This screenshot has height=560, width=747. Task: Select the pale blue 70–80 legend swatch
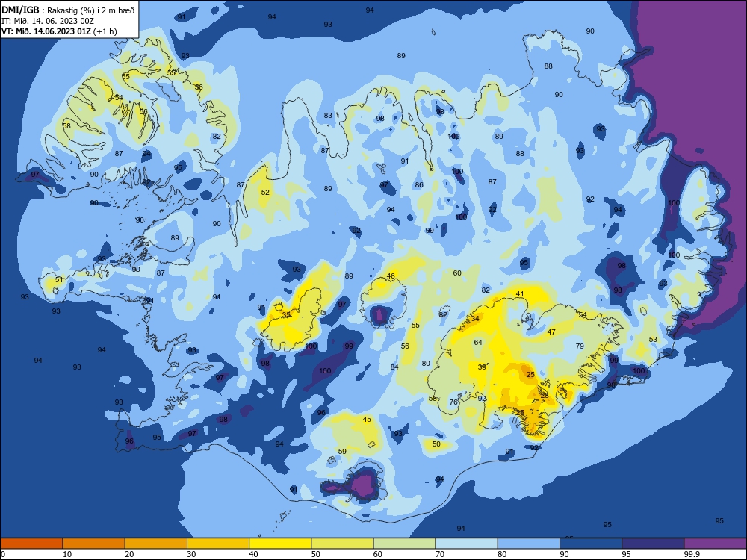click(466, 544)
